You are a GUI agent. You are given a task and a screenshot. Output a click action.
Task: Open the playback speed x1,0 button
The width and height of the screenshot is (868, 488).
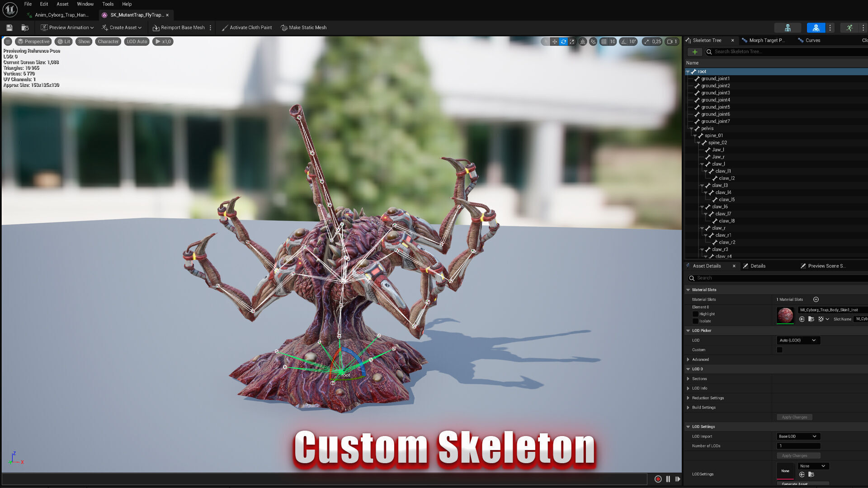click(x=163, y=42)
